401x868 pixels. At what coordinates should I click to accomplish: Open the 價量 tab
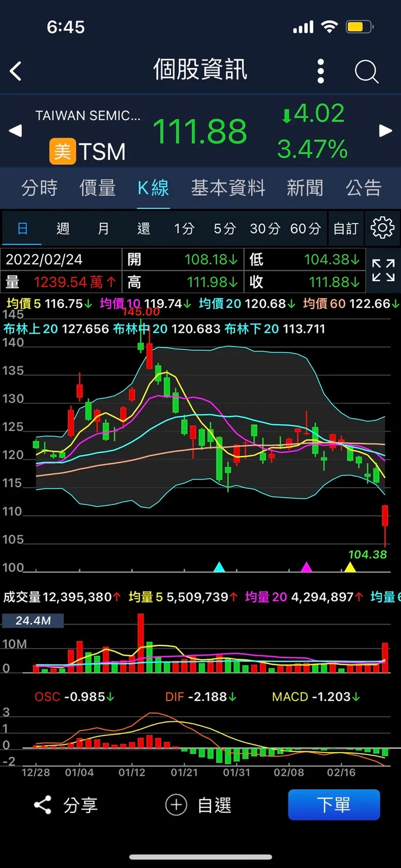tap(98, 188)
